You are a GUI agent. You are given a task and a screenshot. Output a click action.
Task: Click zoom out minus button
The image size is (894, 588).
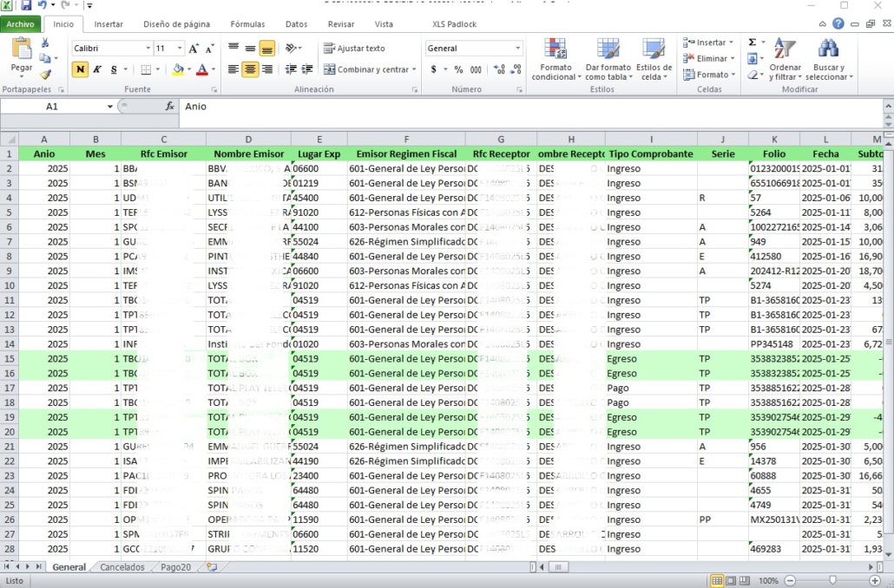point(790,580)
